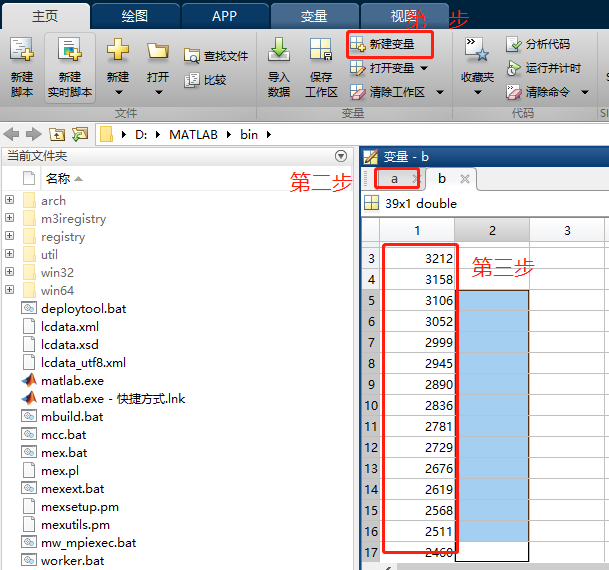The width and height of the screenshot is (609, 570).
Task: Switch to variable a tab
Action: click(x=394, y=179)
